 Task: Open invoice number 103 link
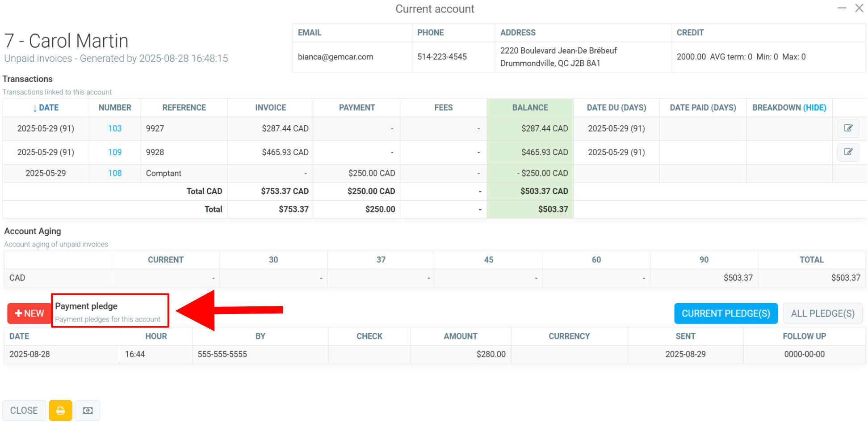[x=115, y=128]
